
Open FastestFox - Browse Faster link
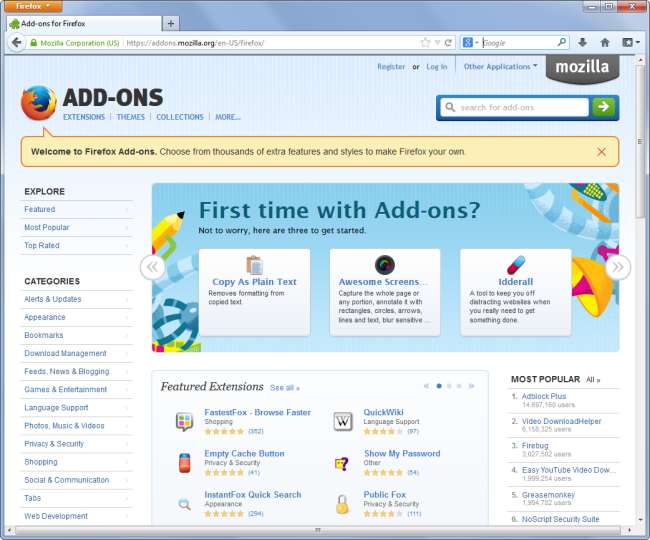pos(257,412)
